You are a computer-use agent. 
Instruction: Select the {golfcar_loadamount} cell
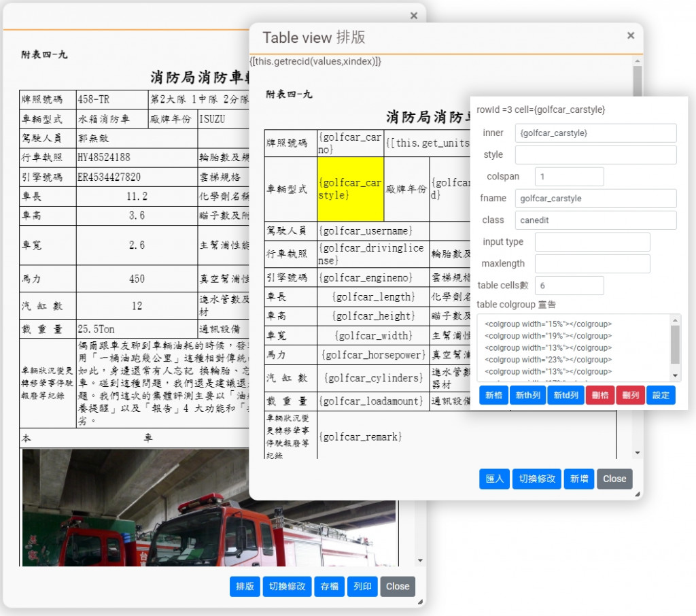point(373,401)
